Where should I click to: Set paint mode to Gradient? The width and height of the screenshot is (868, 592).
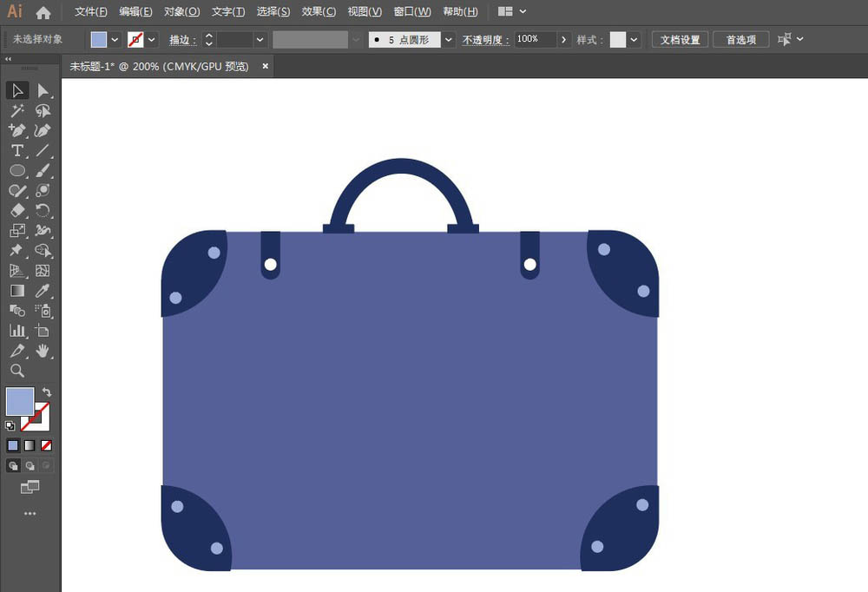click(x=30, y=445)
